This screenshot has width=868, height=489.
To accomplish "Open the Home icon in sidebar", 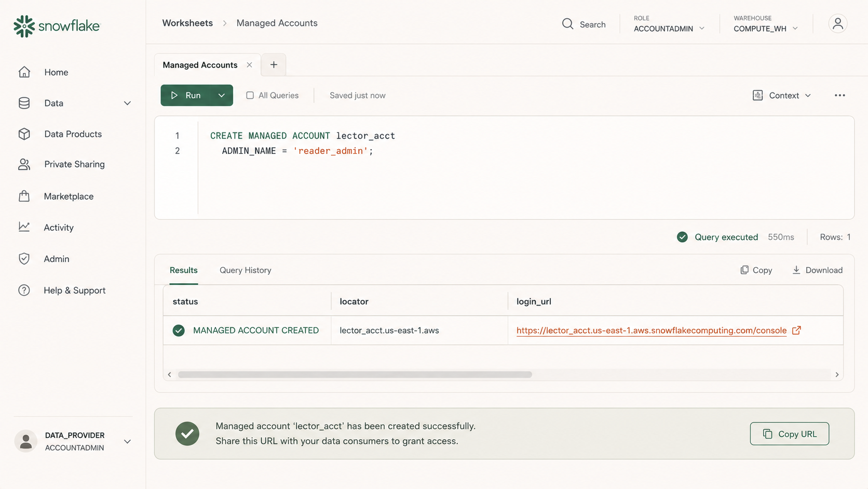I will click(24, 72).
